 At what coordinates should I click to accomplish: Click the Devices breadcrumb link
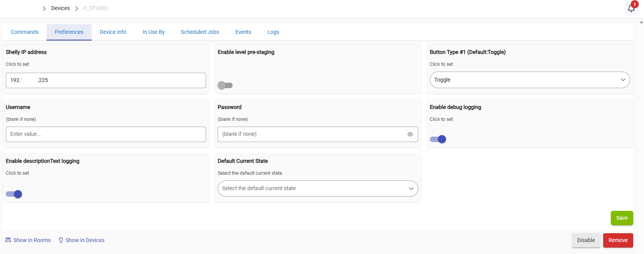point(60,8)
